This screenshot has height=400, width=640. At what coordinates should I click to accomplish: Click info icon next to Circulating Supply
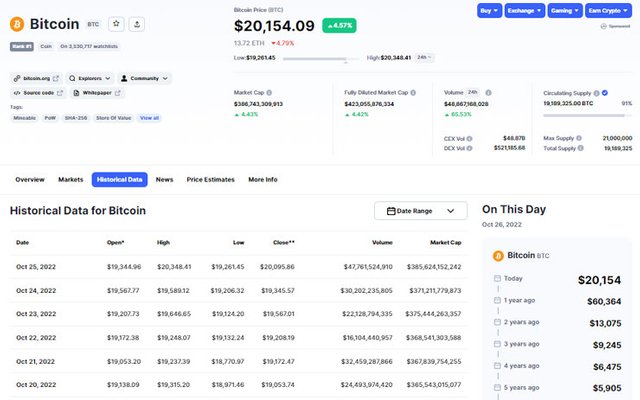(x=596, y=93)
